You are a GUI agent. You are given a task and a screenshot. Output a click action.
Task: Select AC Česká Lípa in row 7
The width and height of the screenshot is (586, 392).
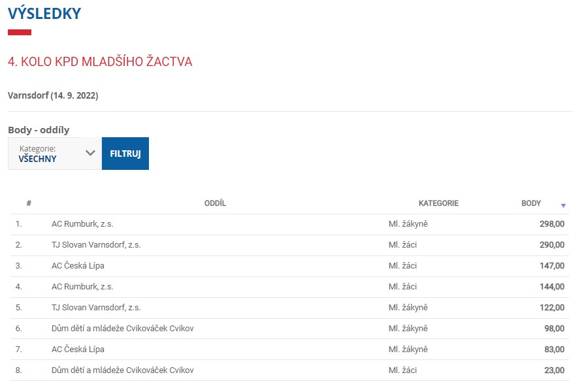[x=78, y=350]
